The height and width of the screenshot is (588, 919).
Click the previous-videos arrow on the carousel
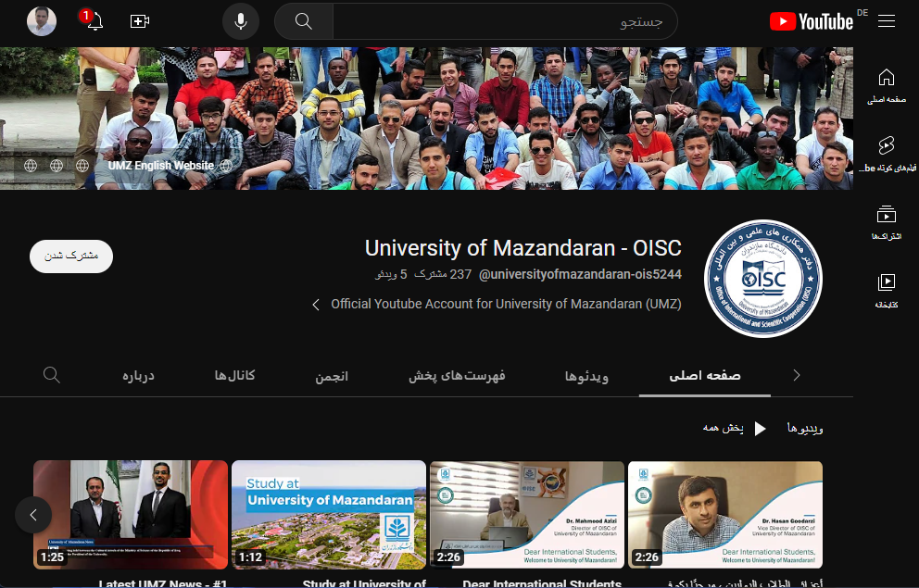click(x=34, y=515)
